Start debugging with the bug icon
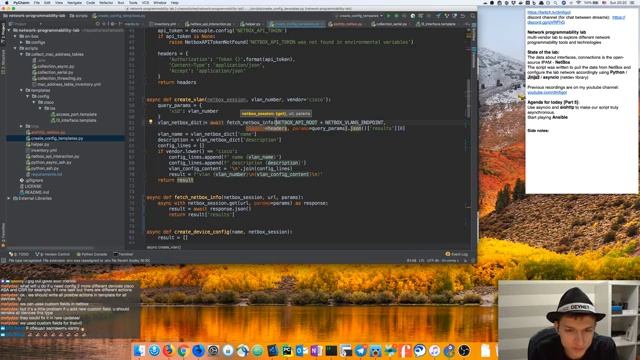This screenshot has width=640, height=360. [396, 16]
